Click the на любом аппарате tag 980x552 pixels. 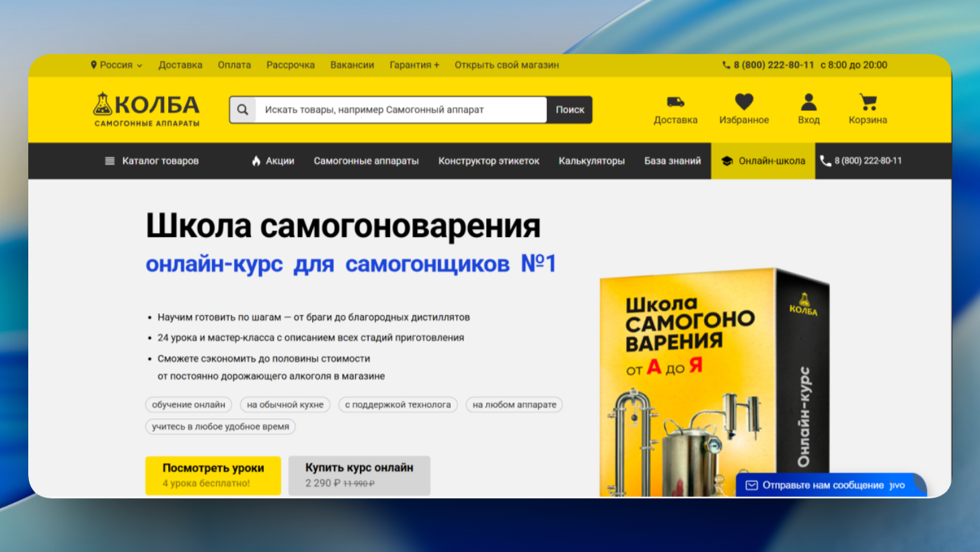[x=515, y=405]
